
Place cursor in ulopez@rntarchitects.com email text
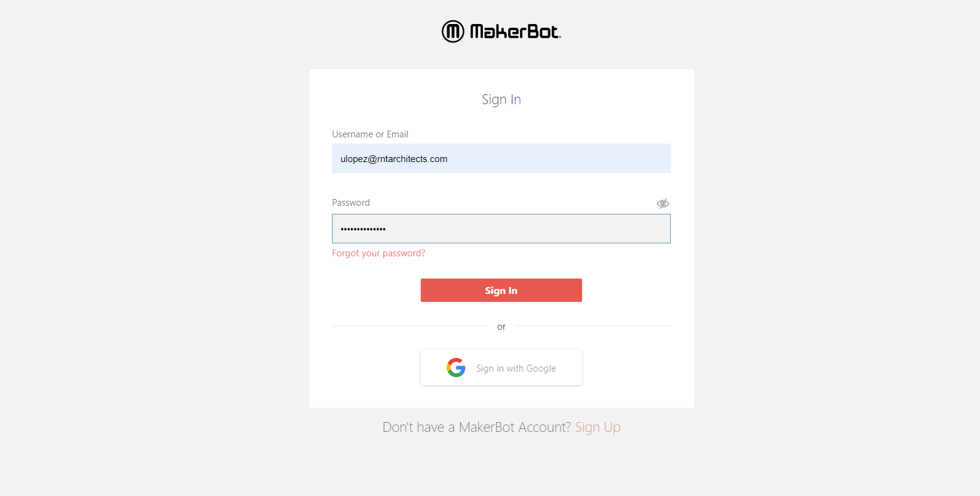[394, 159]
